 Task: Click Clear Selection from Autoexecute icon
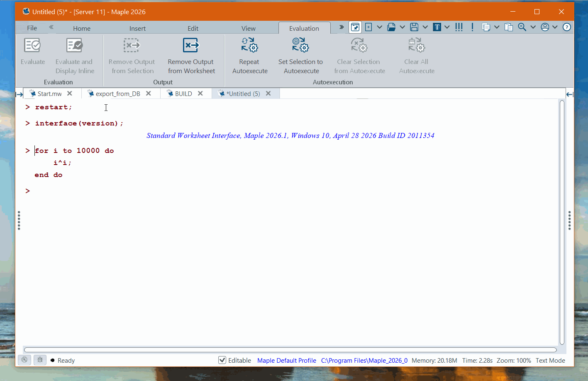[359, 45]
